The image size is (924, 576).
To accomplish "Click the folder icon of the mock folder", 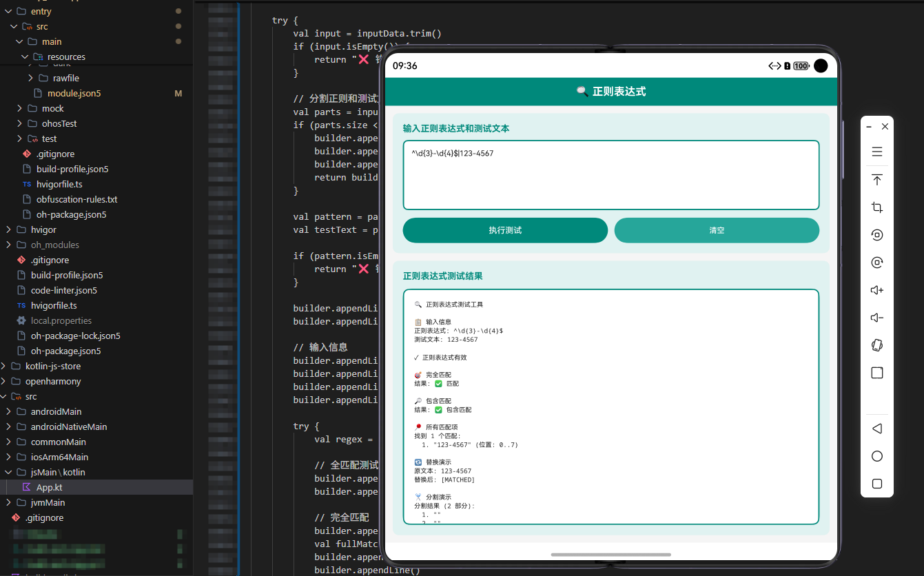I will point(32,108).
